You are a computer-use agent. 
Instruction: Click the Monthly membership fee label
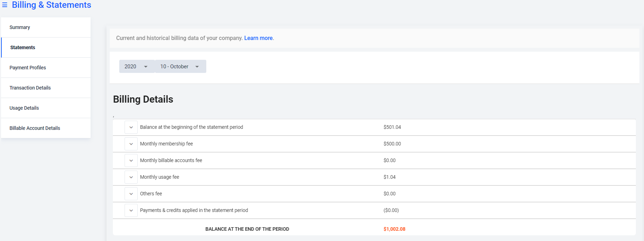coord(166,144)
